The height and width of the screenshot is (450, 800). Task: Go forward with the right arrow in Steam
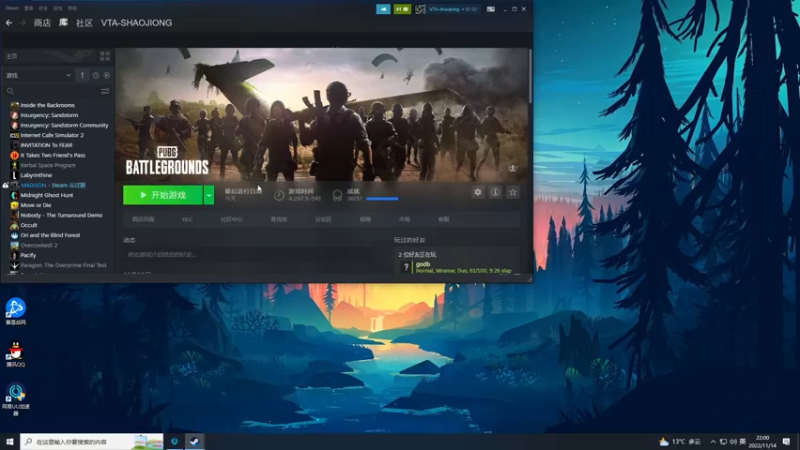pos(22,23)
